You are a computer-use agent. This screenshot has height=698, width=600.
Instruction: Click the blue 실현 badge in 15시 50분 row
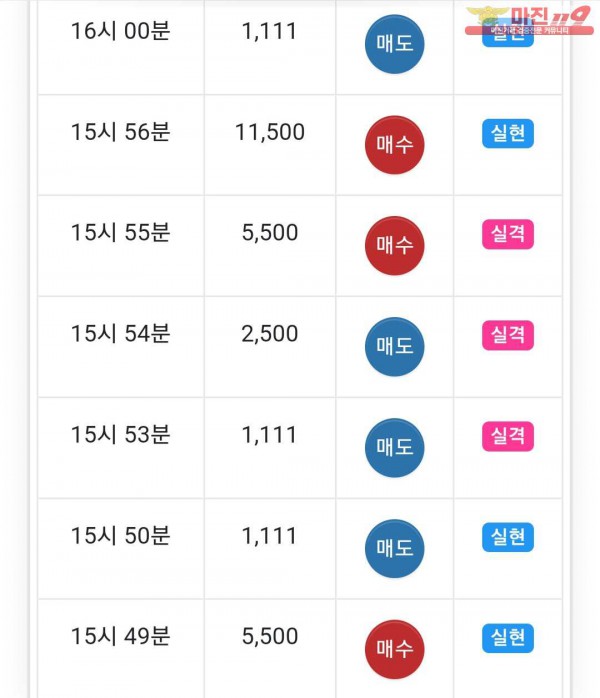point(508,538)
